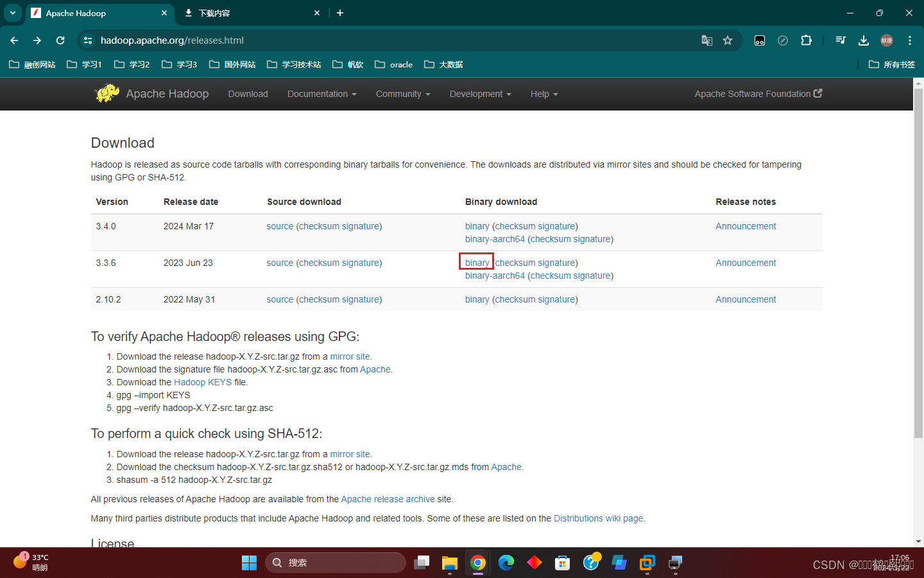Open the 学习2 bookmark folder

(132, 64)
